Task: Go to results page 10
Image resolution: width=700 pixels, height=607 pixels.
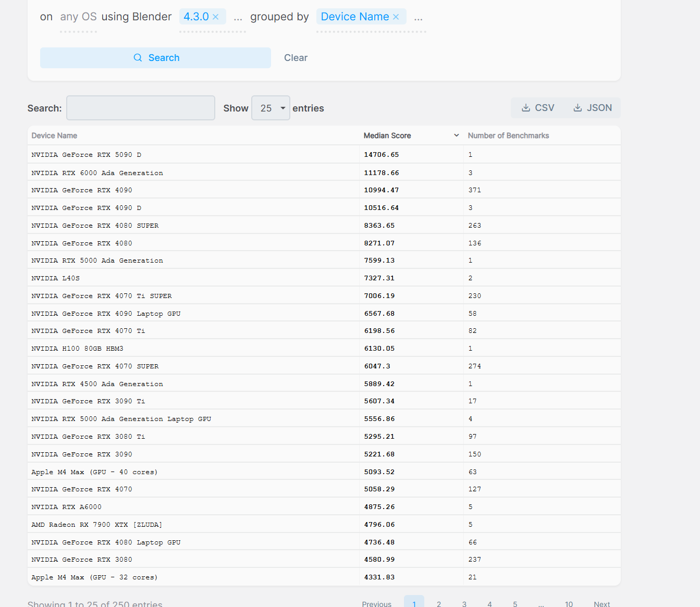Action: pos(569,604)
